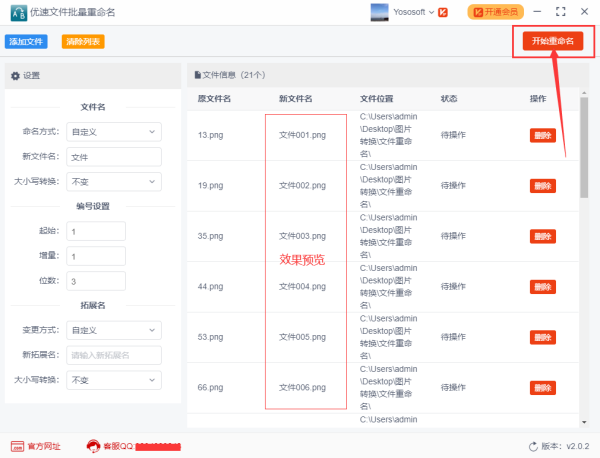Expand the filename 大小写转换 dropdown
Viewport: 600px width, 458px height.
113,181
